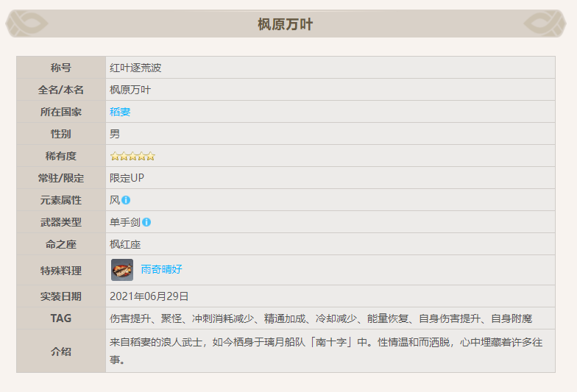Click the 限定UP value cell
The width and height of the screenshot is (577, 392).
[127, 178]
